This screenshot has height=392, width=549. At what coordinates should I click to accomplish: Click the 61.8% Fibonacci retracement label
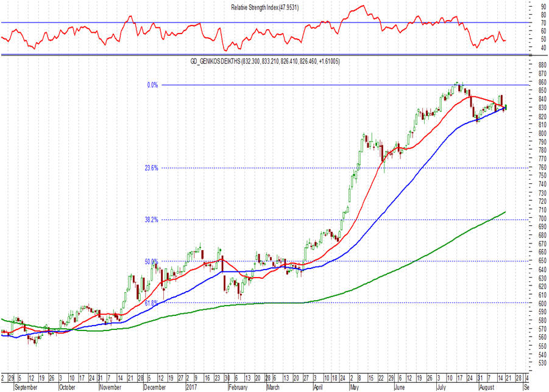point(152,303)
